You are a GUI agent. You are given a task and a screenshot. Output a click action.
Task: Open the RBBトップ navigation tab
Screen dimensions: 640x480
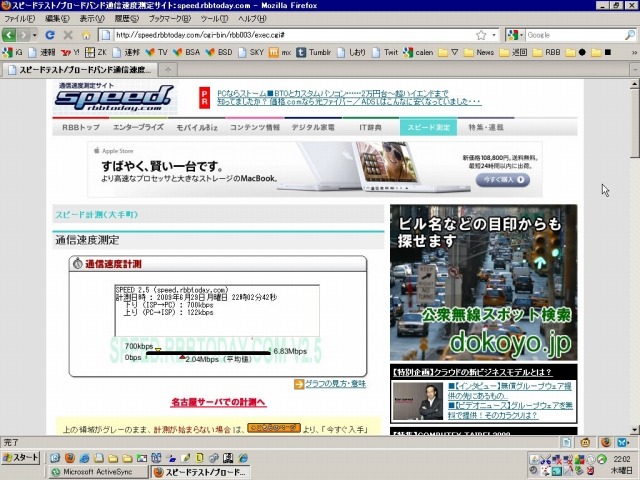81,127
